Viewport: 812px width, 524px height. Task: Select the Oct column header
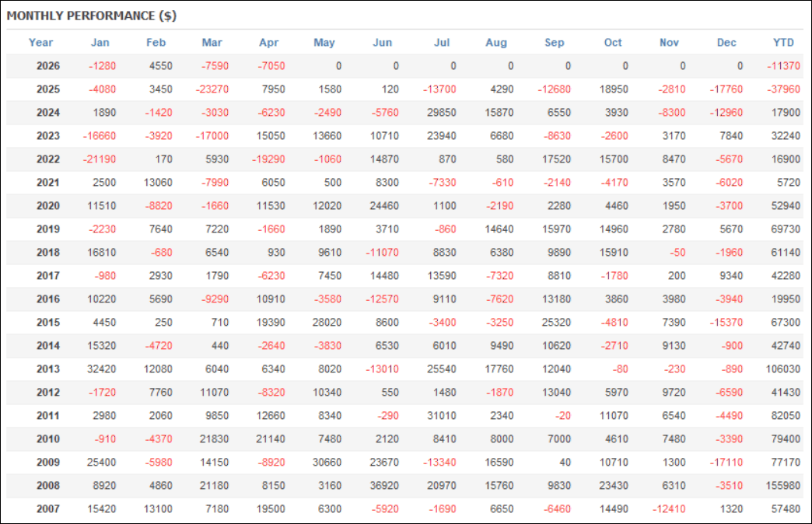(613, 43)
